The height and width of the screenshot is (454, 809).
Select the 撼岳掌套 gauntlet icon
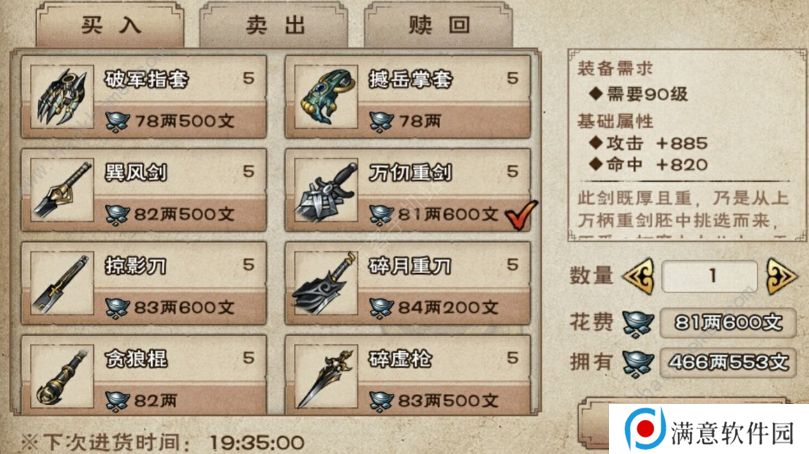[326, 96]
